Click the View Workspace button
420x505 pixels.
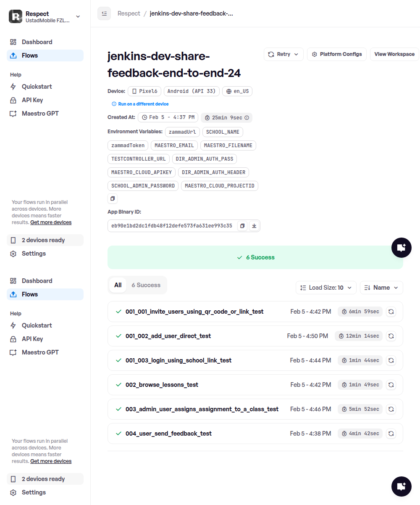point(394,54)
